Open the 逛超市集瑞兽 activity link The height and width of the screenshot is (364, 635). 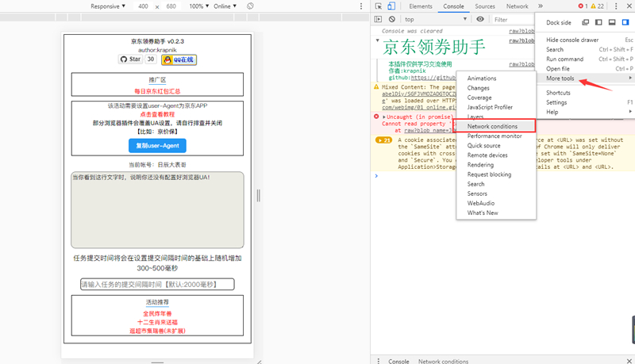(157, 331)
